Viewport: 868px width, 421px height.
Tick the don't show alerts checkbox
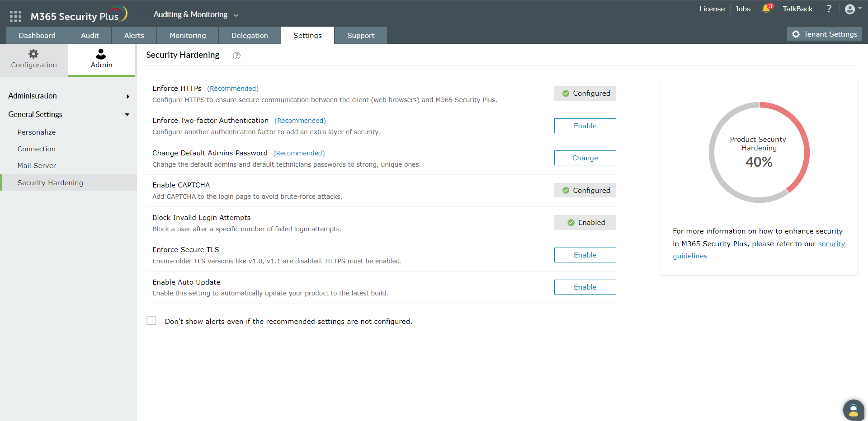coord(151,321)
